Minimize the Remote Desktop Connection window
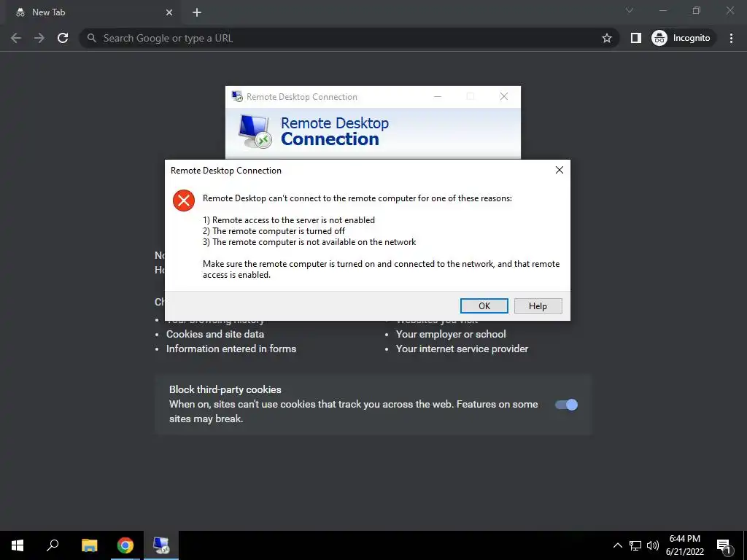The height and width of the screenshot is (560, 747). tap(438, 97)
